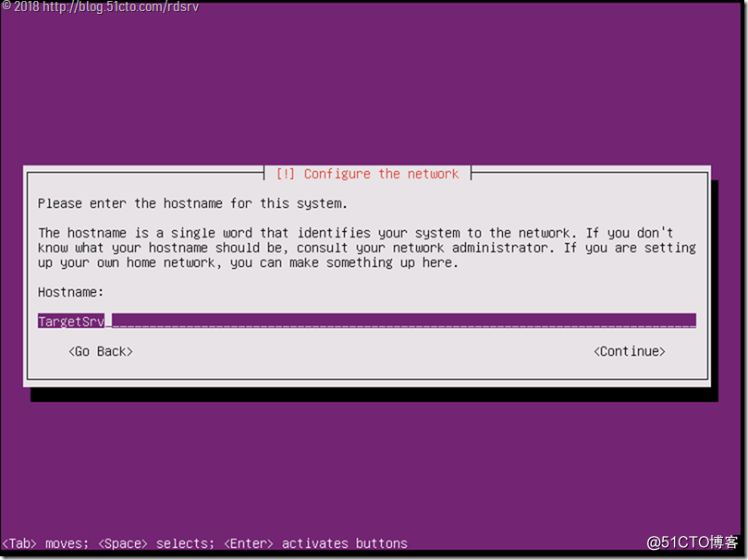Click the Hostname input field containing TargetSrv

tap(366, 321)
